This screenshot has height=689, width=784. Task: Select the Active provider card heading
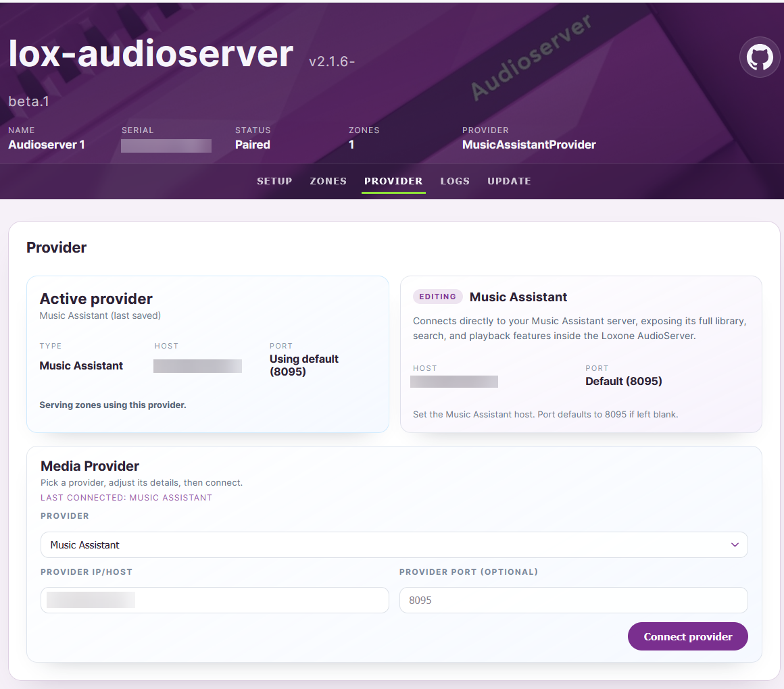pos(96,299)
